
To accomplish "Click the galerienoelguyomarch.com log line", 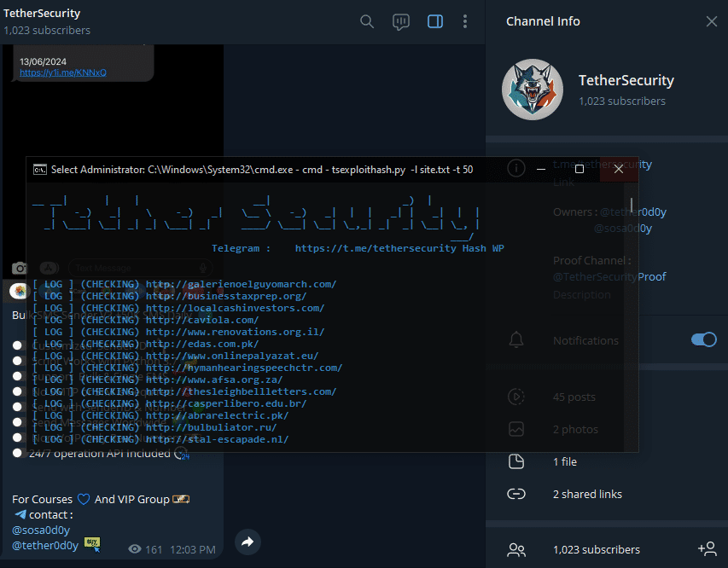I will (x=184, y=284).
